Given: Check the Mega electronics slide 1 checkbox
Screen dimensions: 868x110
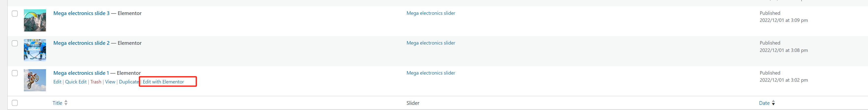Looking at the screenshot, I should [x=15, y=73].
